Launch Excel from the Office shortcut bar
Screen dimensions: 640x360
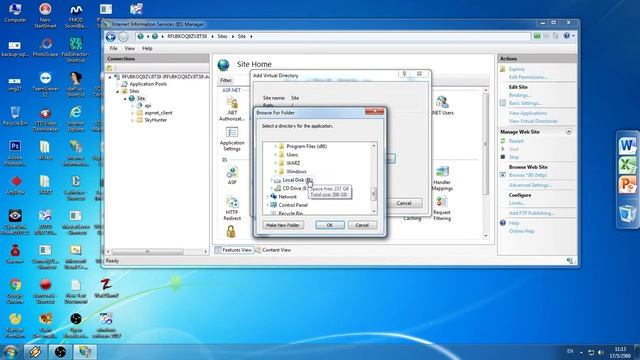tap(627, 165)
